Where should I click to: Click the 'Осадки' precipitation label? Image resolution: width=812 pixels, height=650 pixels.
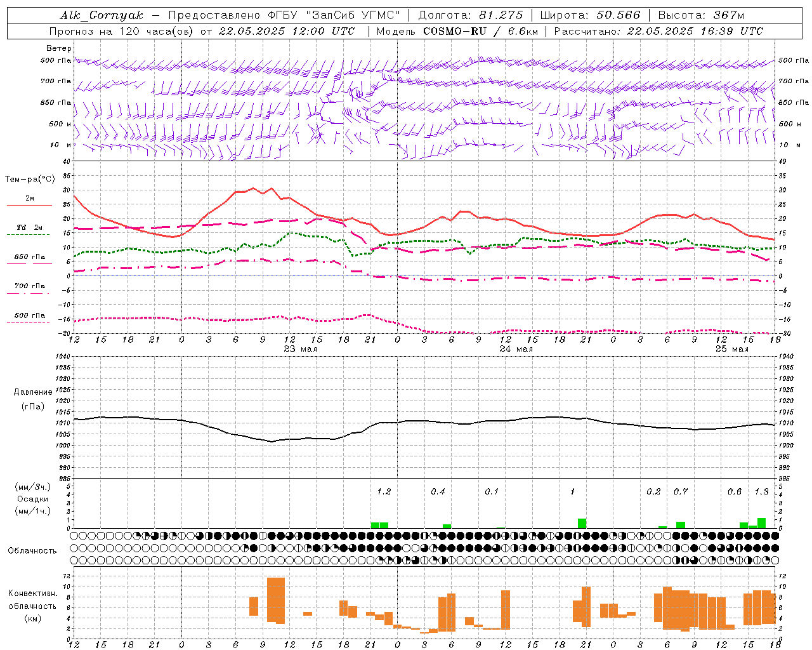[x=33, y=500]
